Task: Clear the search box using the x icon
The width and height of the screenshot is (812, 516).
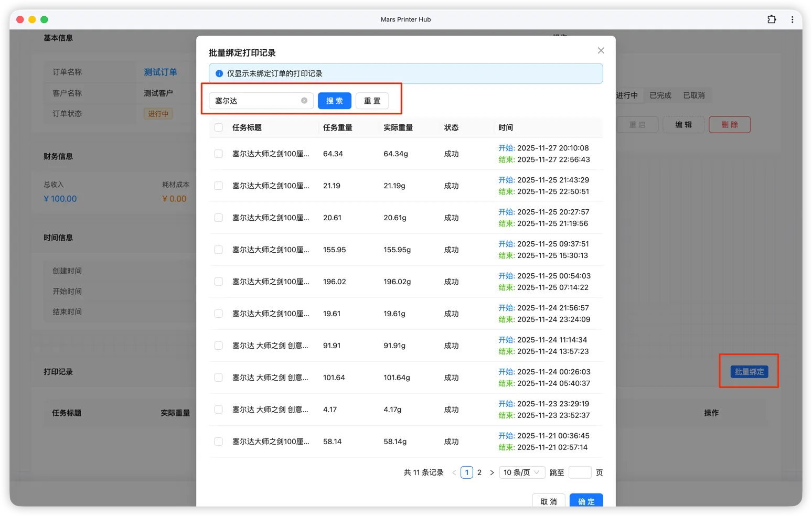Action: (304, 101)
